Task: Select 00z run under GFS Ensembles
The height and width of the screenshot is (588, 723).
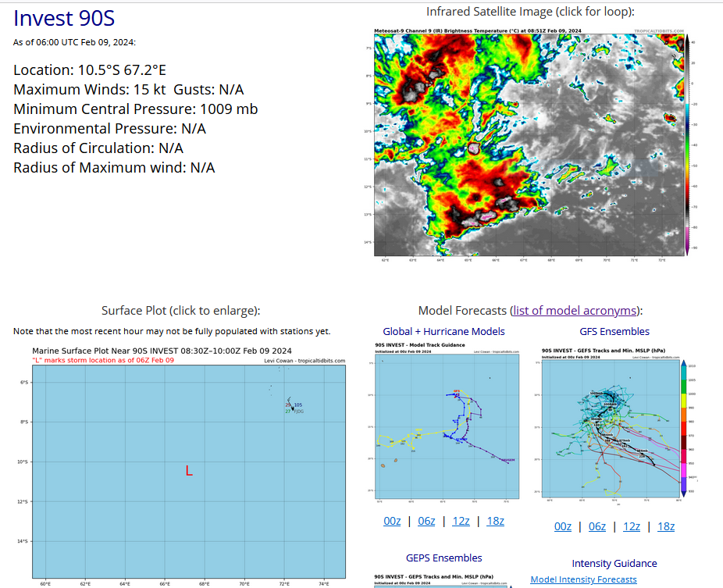Action: coord(562,526)
